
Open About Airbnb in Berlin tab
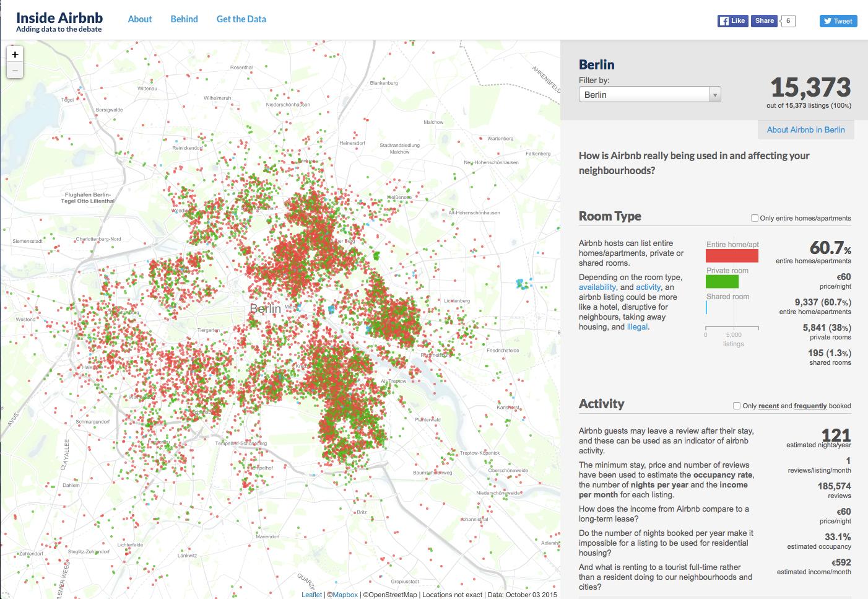806,129
